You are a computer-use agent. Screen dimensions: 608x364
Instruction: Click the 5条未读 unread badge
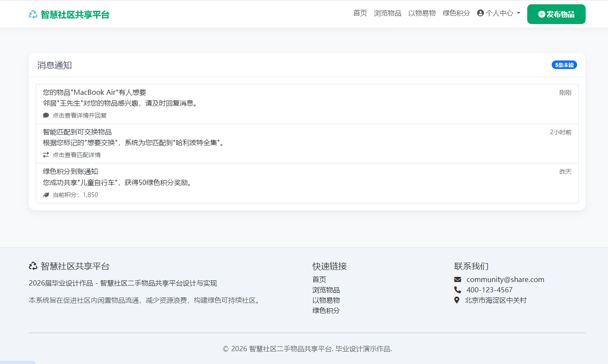[564, 65]
